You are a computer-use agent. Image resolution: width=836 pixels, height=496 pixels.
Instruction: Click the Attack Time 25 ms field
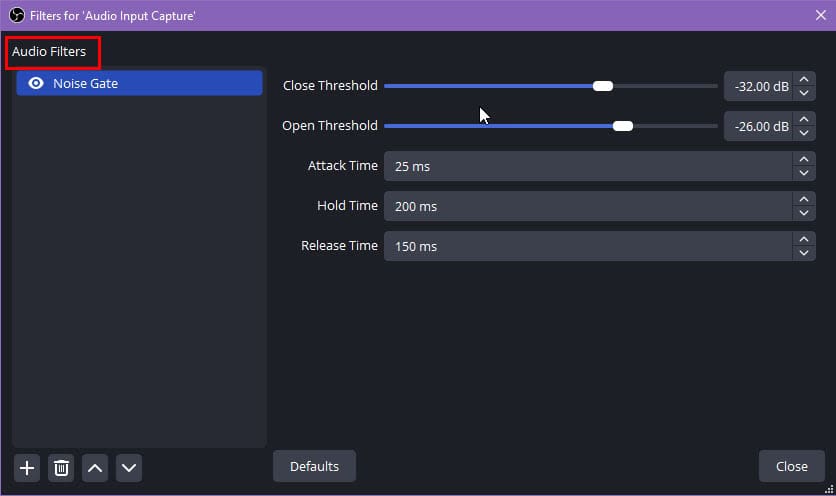pos(588,166)
